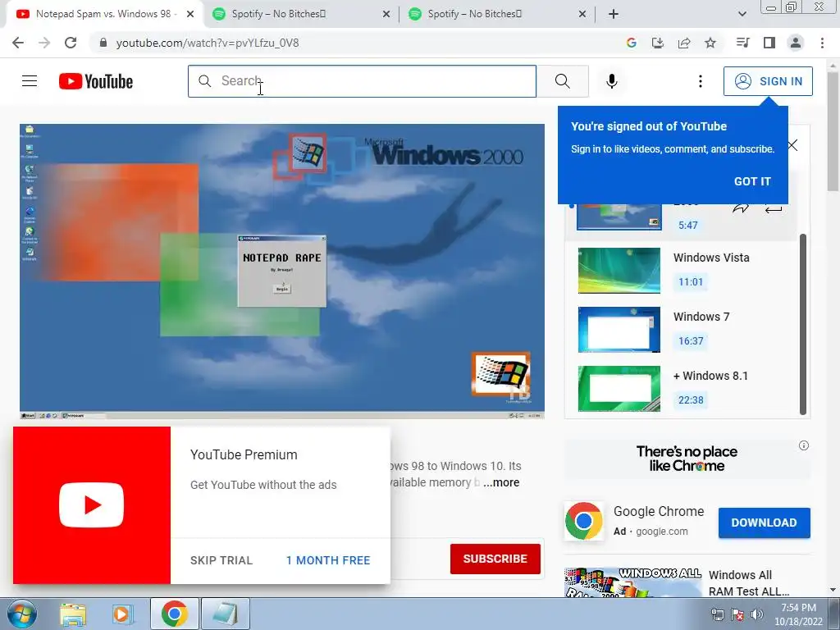Click the red SUBSCRIBE button
Image resolution: width=840 pixels, height=630 pixels.
coord(495,559)
